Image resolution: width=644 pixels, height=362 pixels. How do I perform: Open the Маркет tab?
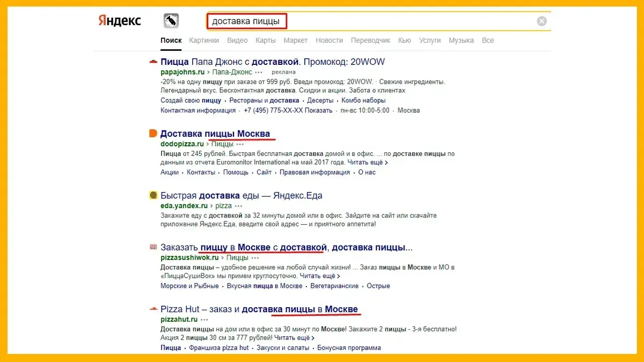[296, 40]
